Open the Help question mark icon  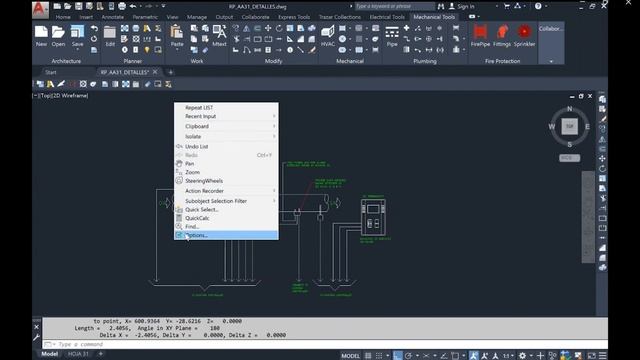[538, 6]
